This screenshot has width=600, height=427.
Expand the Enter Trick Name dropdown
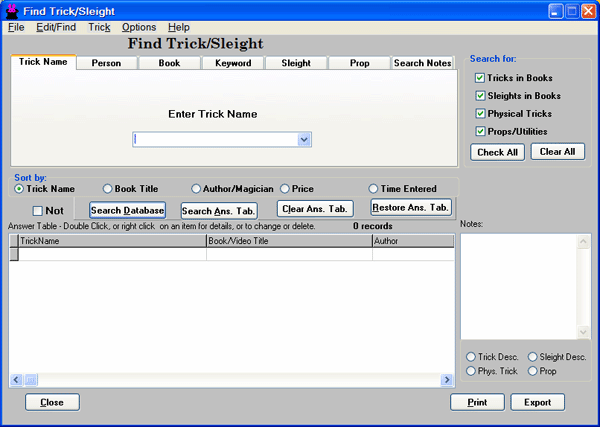pyautogui.click(x=304, y=140)
